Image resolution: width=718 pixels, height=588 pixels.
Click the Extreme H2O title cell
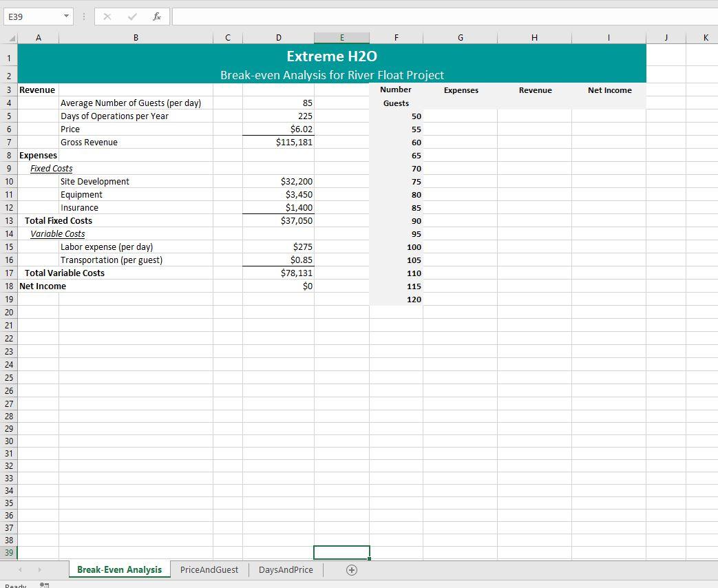pos(331,56)
